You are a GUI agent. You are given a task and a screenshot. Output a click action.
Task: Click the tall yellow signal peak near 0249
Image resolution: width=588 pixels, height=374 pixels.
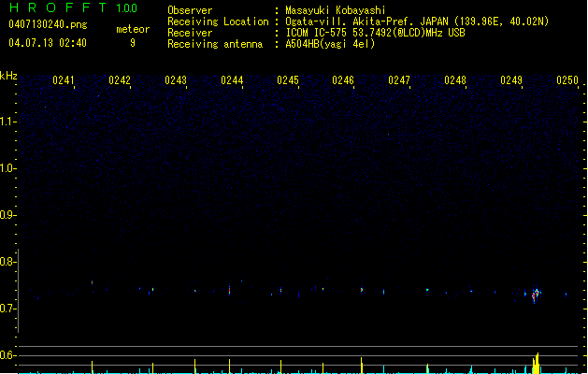pos(537,363)
